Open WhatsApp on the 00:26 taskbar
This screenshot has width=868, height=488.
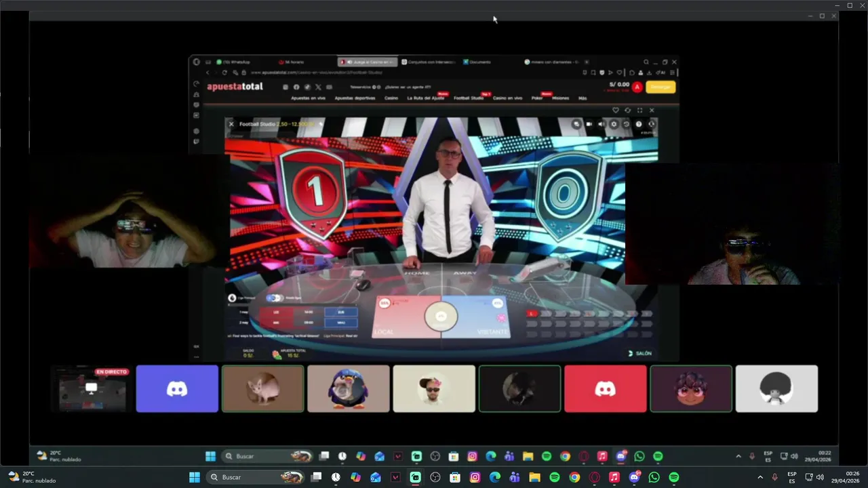654,477
